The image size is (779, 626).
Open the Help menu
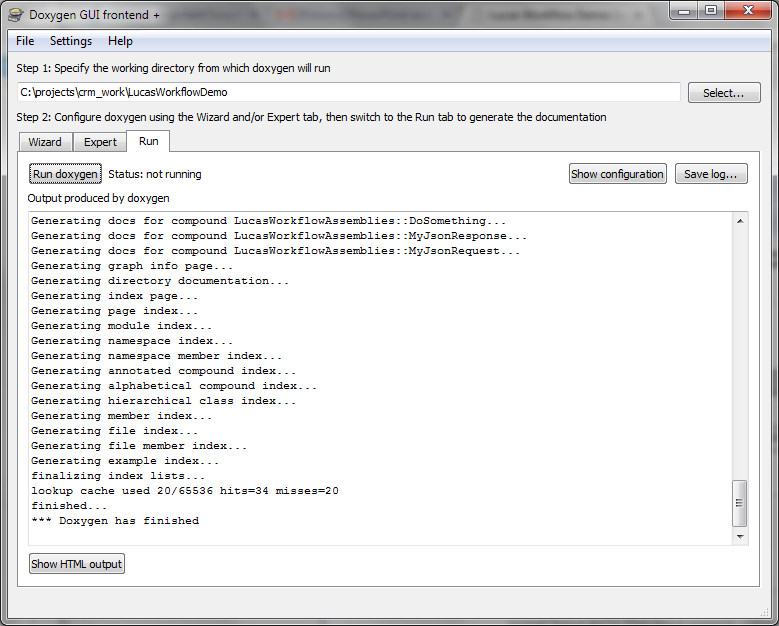(x=120, y=41)
